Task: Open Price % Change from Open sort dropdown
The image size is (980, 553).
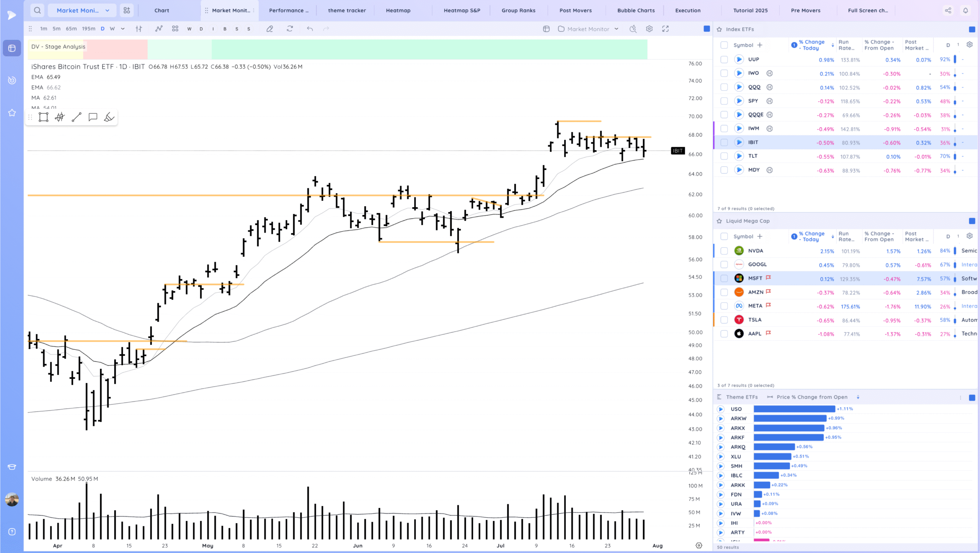Action: (858, 397)
